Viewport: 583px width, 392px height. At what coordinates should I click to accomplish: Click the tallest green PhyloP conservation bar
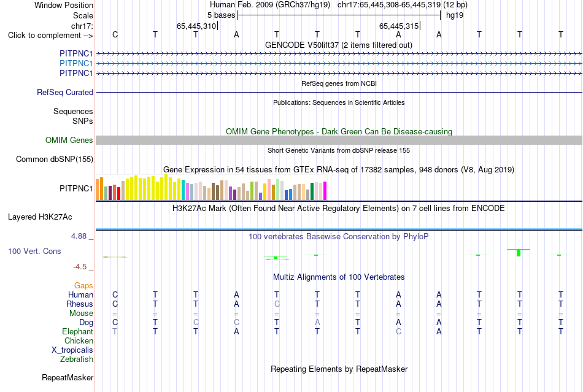(x=519, y=253)
